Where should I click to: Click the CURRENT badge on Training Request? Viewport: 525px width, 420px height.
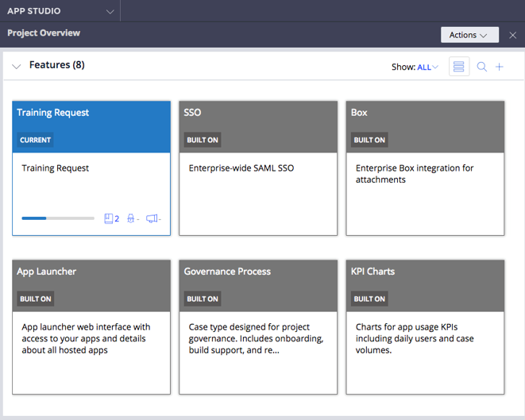click(35, 140)
